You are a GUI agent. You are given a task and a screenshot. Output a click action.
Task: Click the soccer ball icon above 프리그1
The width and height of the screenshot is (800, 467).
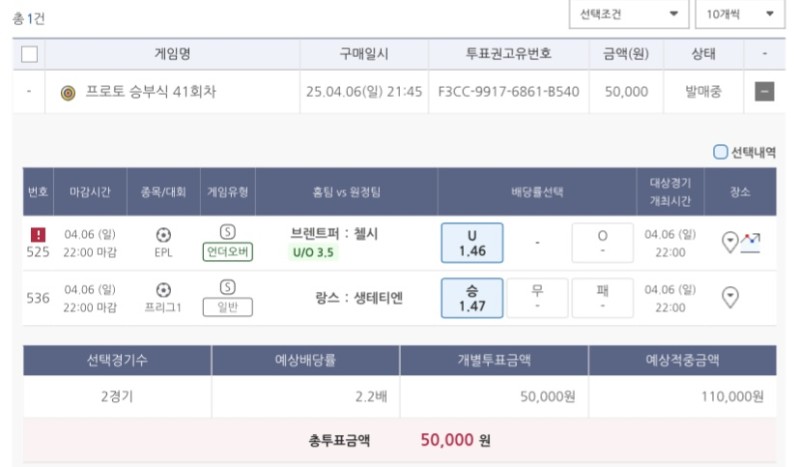pyautogui.click(x=163, y=290)
